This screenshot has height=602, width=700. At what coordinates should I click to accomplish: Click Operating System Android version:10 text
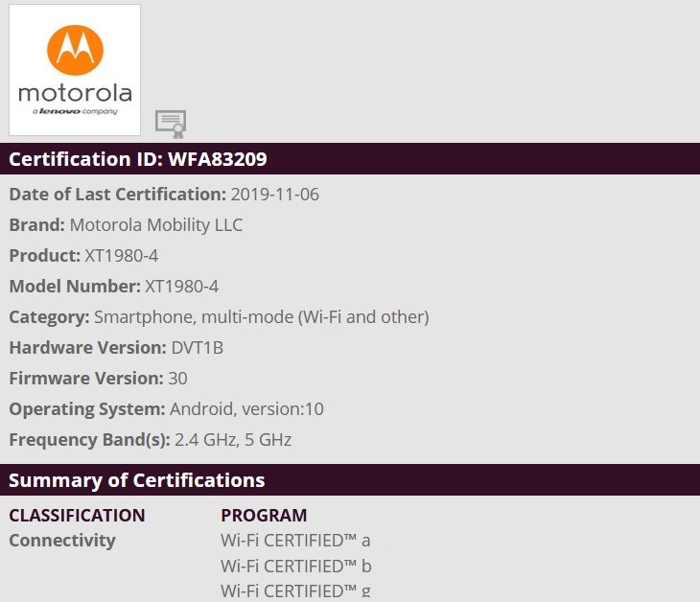point(246,409)
